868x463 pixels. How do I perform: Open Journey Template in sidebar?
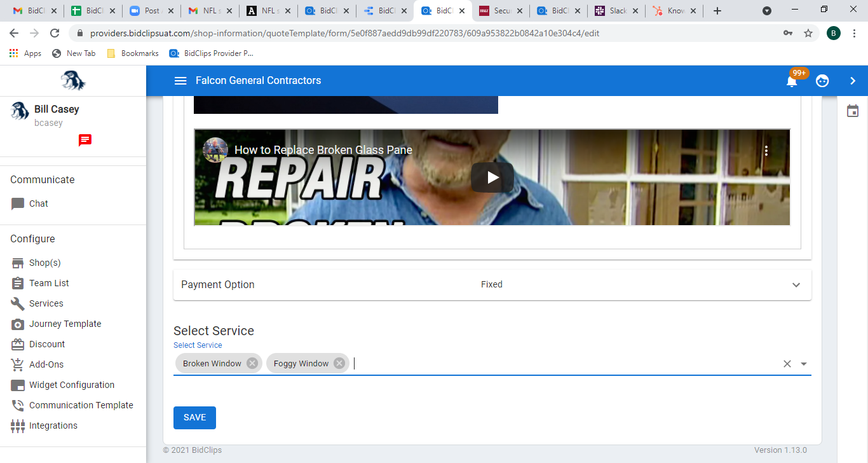(65, 324)
